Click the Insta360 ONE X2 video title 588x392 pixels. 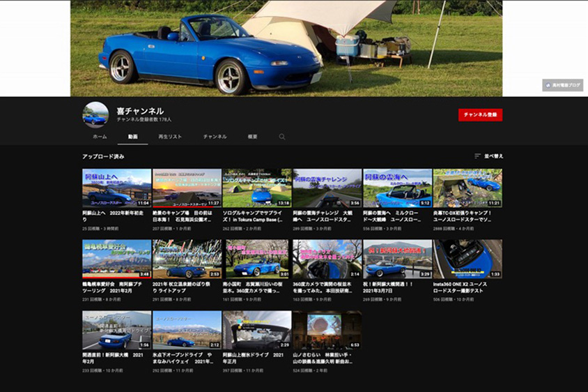467,287
